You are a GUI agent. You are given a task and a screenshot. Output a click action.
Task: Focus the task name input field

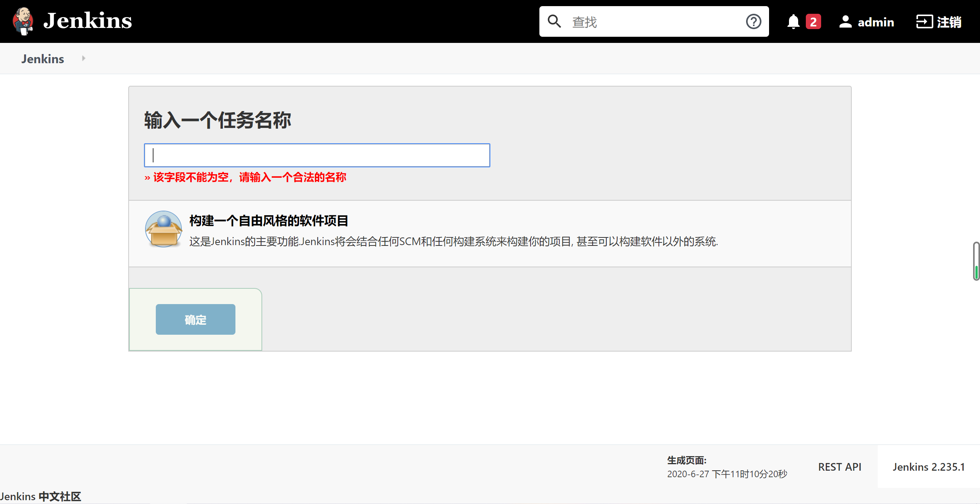point(317,155)
